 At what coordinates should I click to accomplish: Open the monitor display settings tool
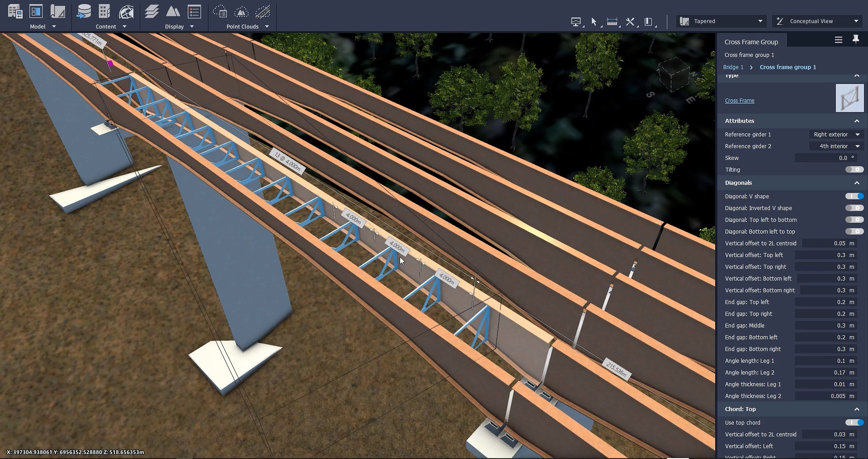(576, 22)
